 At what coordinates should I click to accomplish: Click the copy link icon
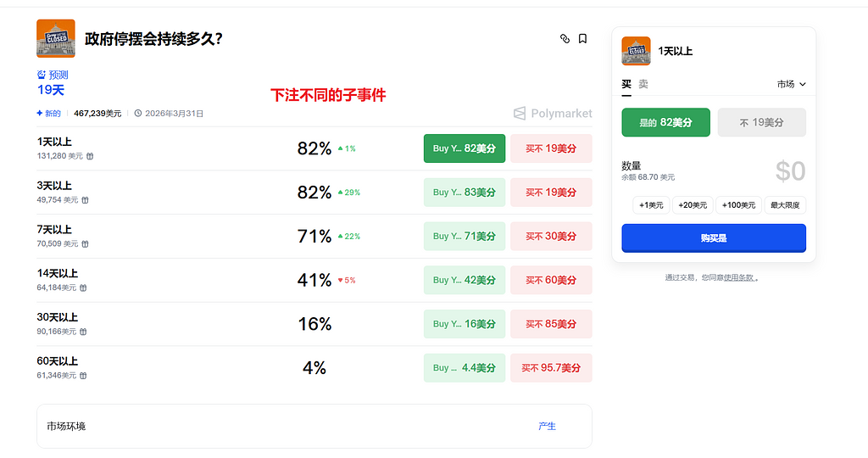565,39
